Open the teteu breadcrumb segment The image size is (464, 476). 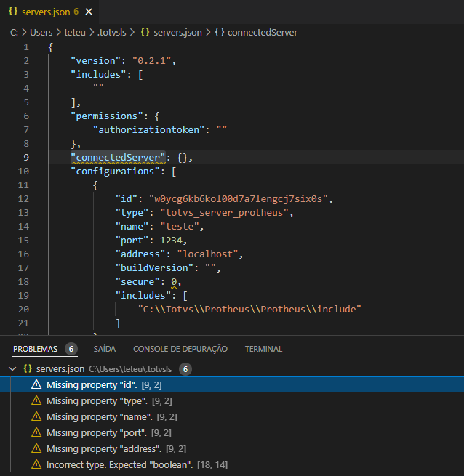[75, 33]
